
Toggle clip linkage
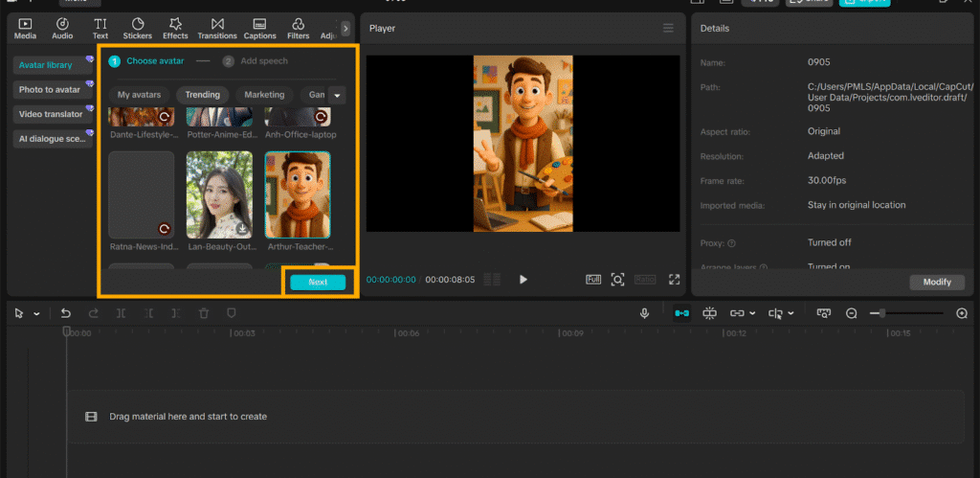[738, 313]
